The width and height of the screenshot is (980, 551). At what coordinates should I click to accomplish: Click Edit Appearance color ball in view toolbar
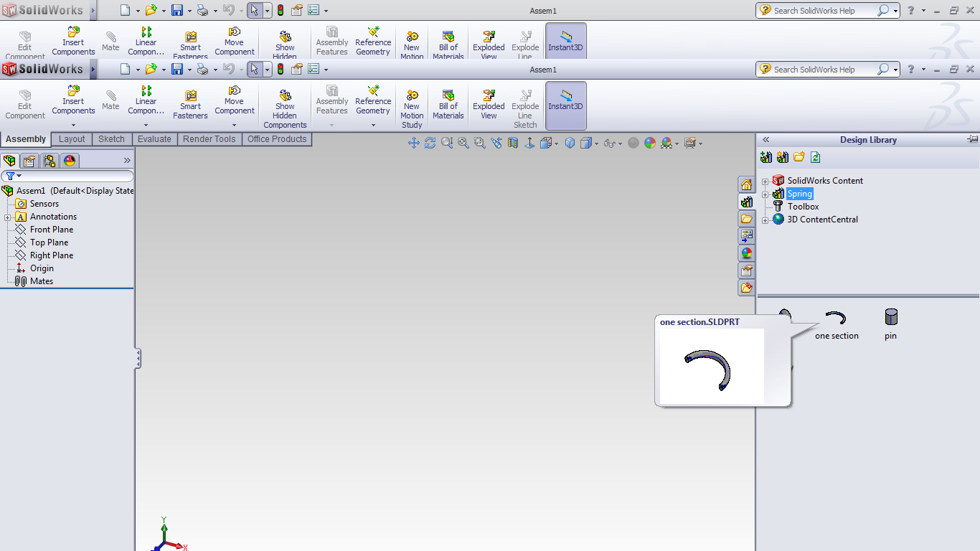pyautogui.click(x=650, y=143)
